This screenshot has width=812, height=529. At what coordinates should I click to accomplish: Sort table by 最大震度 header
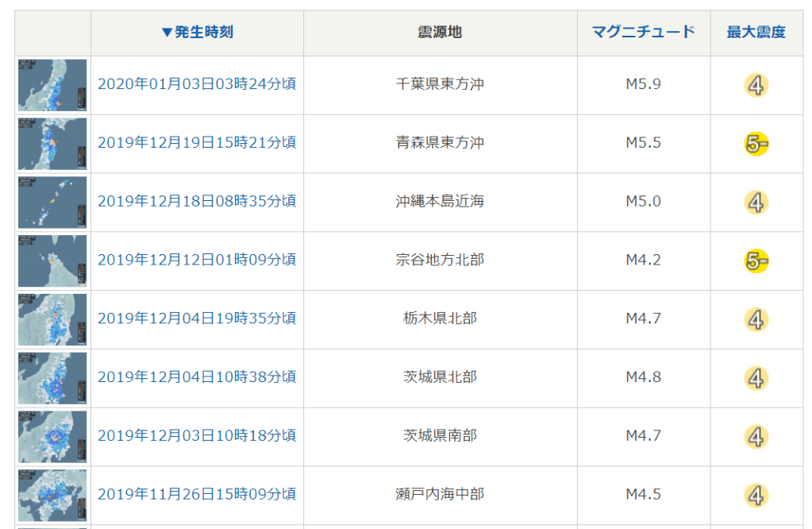[756, 33]
